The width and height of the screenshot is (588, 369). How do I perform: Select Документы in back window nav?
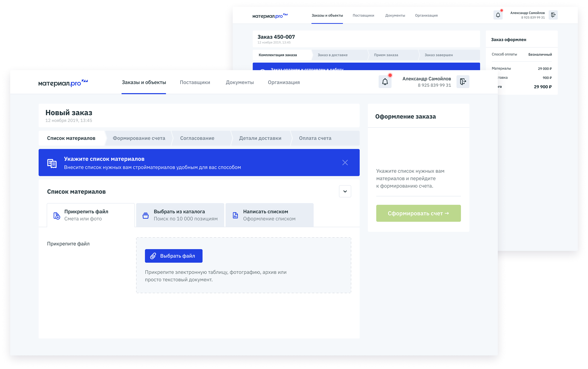click(x=395, y=15)
